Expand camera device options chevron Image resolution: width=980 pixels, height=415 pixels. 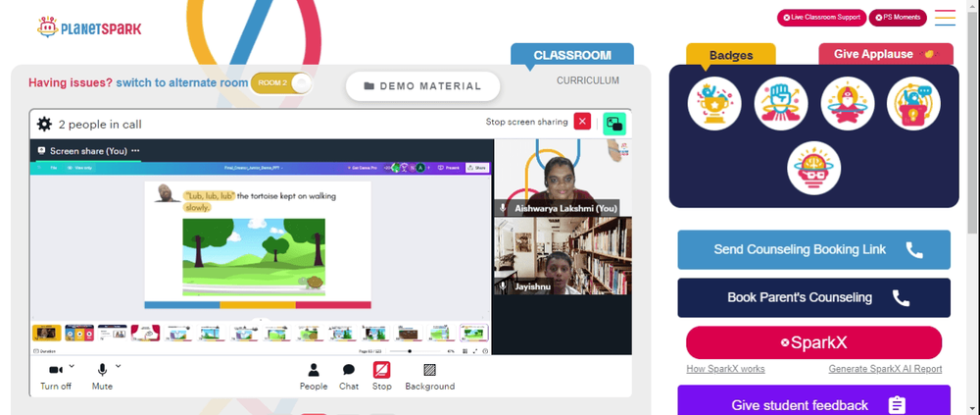click(x=72, y=366)
